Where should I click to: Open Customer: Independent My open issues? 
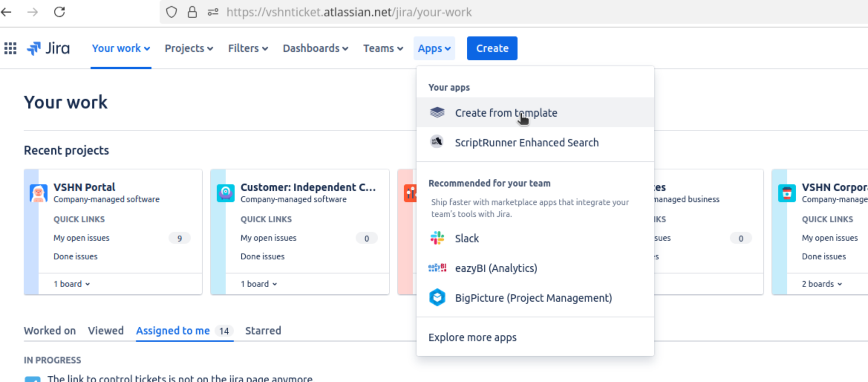[x=268, y=238]
